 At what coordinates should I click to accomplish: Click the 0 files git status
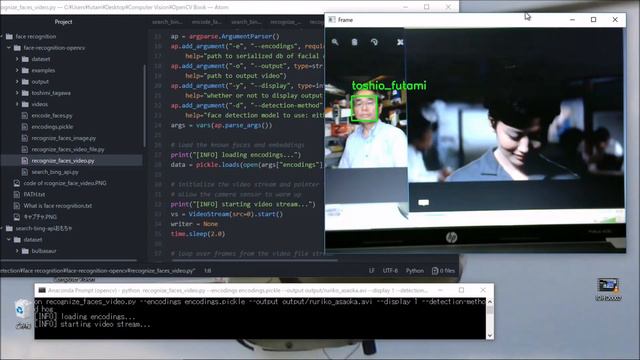pyautogui.click(x=443, y=271)
